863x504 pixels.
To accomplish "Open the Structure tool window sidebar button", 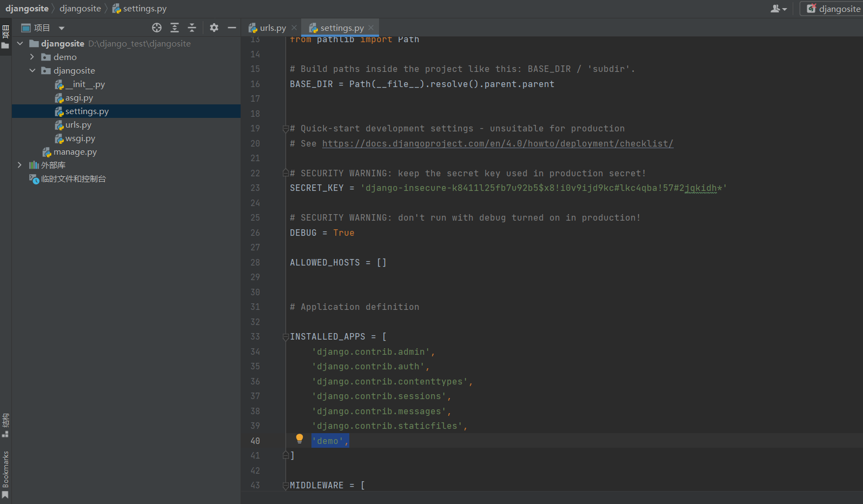I will tap(5, 425).
